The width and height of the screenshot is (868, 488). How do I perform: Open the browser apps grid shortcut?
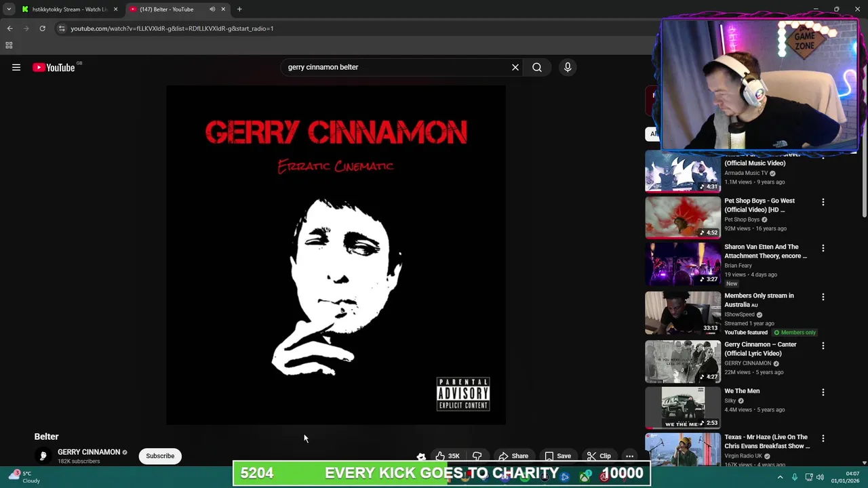[x=9, y=45]
